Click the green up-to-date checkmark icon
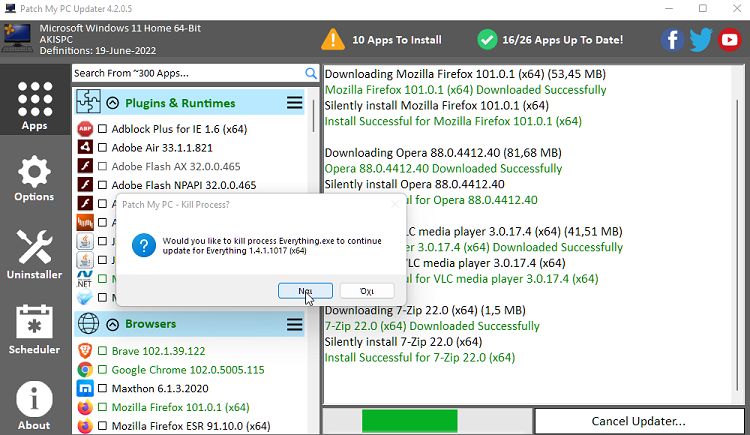750x435 pixels. click(487, 40)
